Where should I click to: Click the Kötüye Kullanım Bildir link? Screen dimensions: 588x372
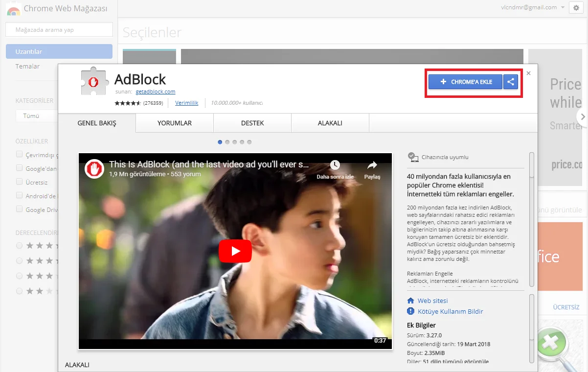pos(450,311)
